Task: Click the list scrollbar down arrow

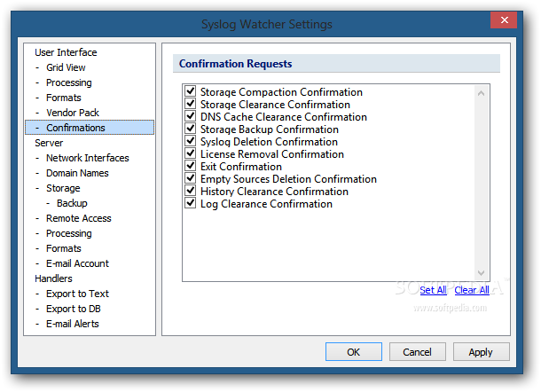Action: [x=481, y=273]
